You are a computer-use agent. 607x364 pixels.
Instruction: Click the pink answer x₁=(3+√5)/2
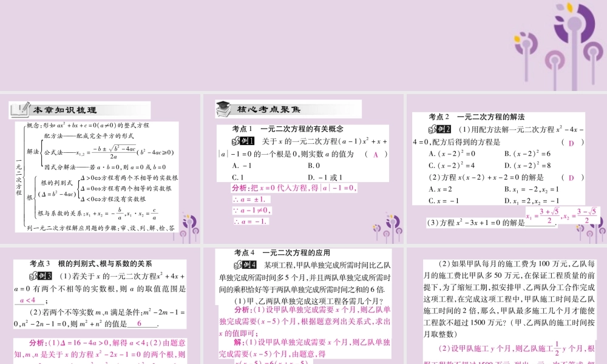click(542, 216)
